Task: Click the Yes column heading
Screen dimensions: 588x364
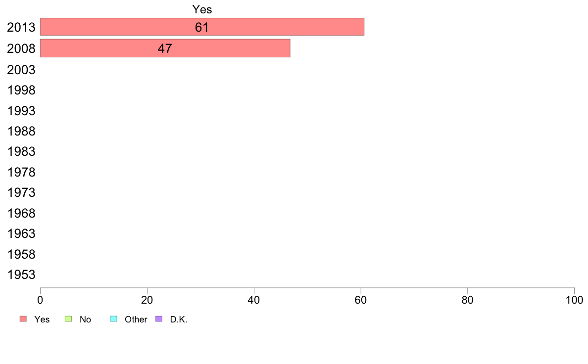Action: (202, 9)
